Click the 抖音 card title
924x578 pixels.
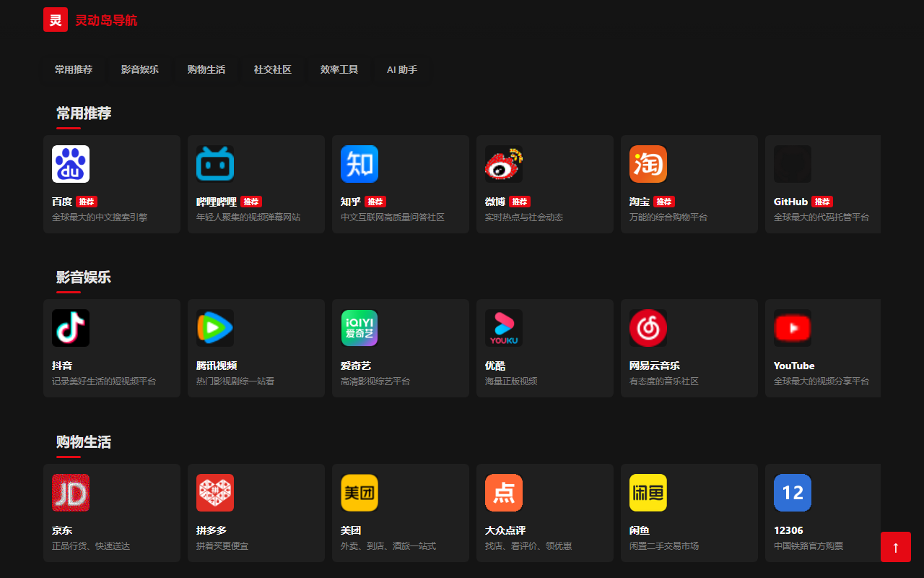click(62, 366)
